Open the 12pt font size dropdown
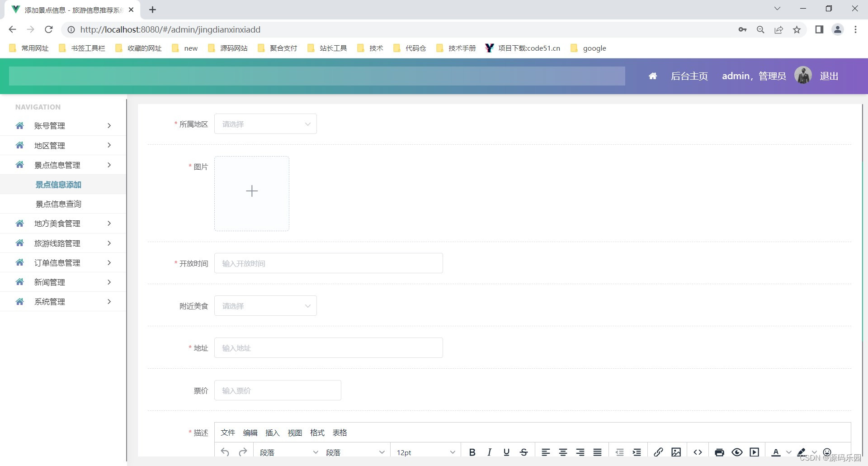Screen dimensions: 868x466 click(x=425, y=452)
